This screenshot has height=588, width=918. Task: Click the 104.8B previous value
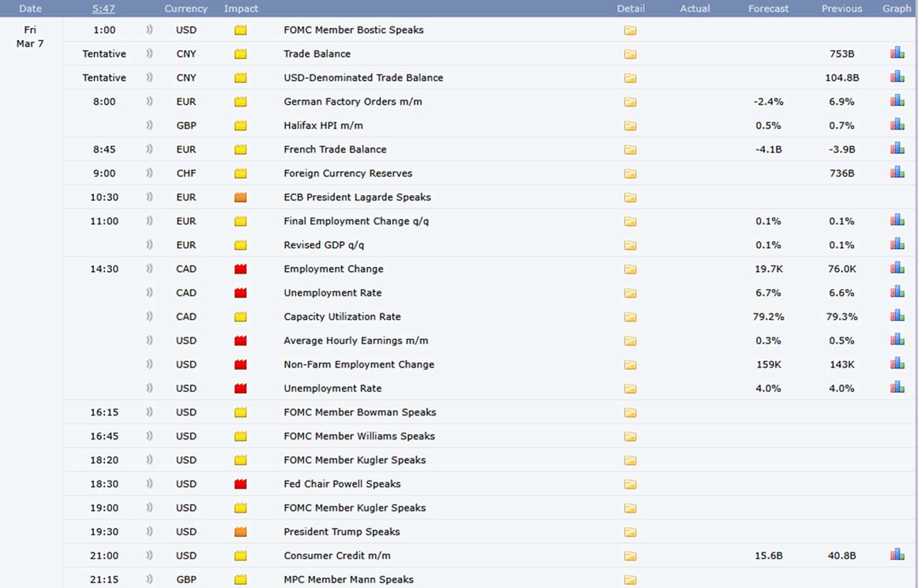click(x=842, y=77)
